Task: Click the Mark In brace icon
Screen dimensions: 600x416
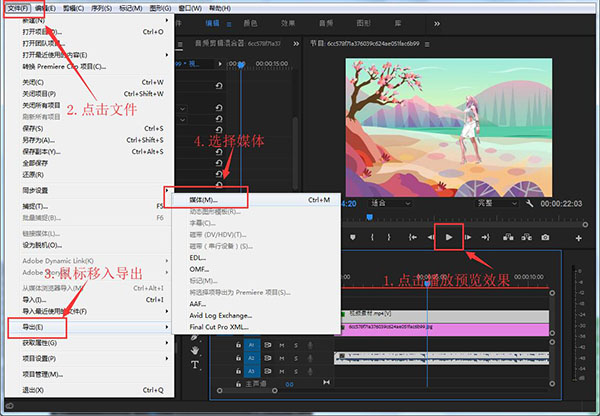Action: 372,237
